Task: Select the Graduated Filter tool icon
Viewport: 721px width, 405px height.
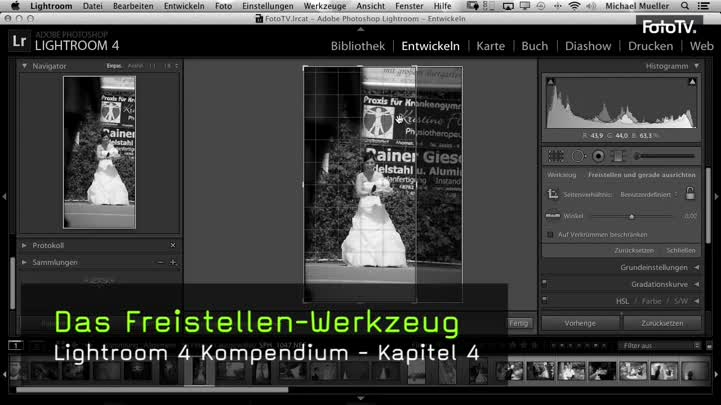Action: click(x=617, y=156)
